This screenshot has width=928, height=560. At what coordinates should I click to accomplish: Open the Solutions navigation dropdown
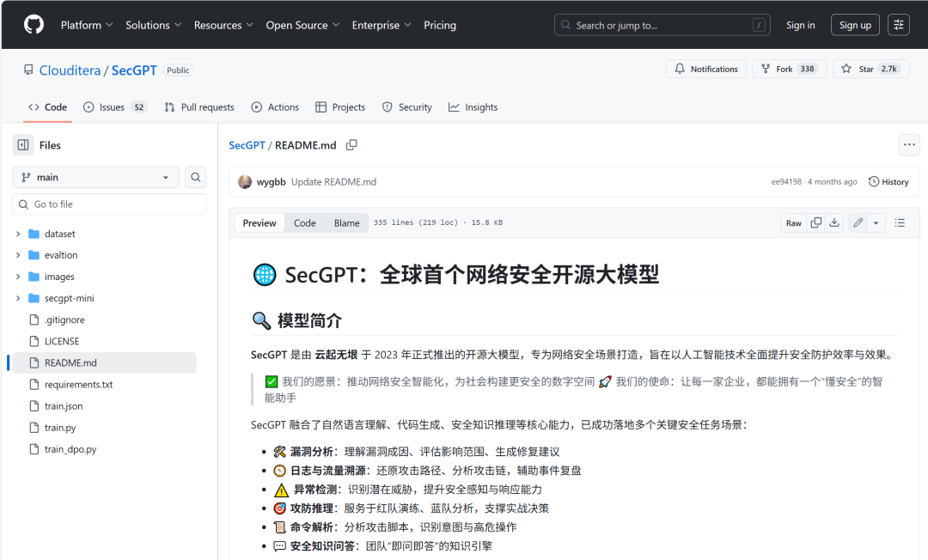pos(153,25)
